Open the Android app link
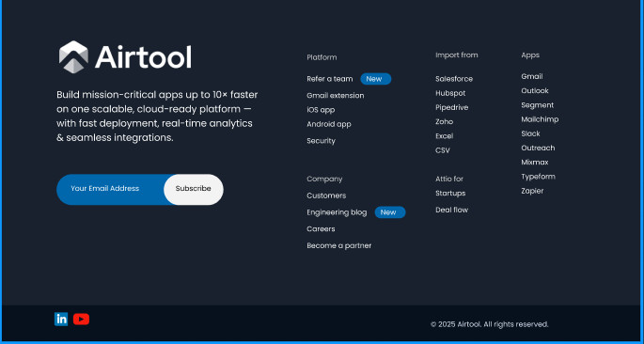 [328, 124]
